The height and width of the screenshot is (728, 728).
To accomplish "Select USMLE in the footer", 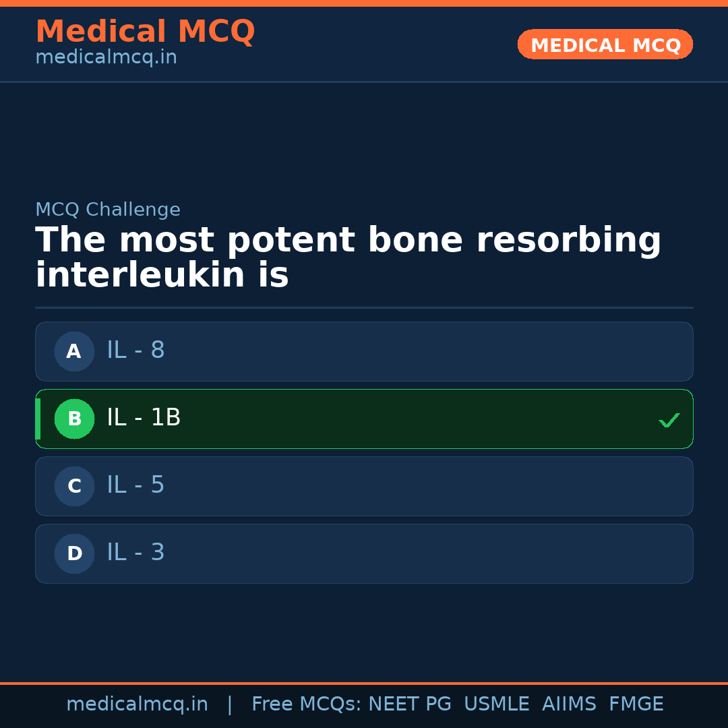I will click(x=496, y=704).
